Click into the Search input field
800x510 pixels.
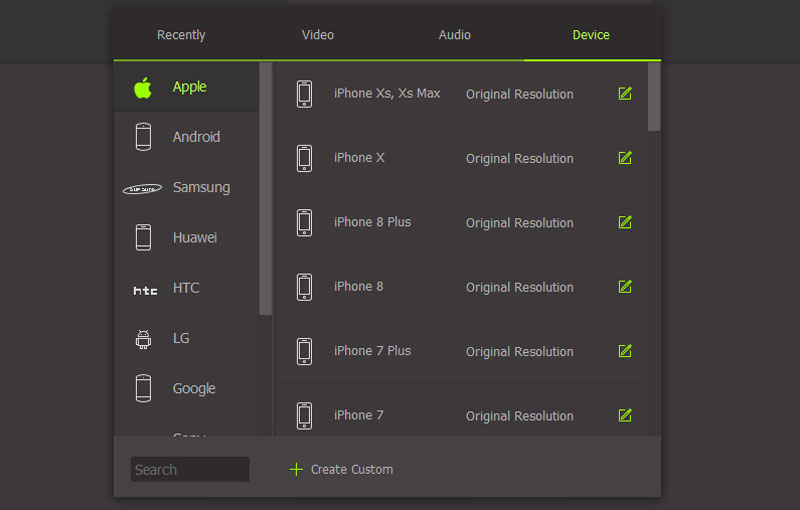pyautogui.click(x=190, y=469)
